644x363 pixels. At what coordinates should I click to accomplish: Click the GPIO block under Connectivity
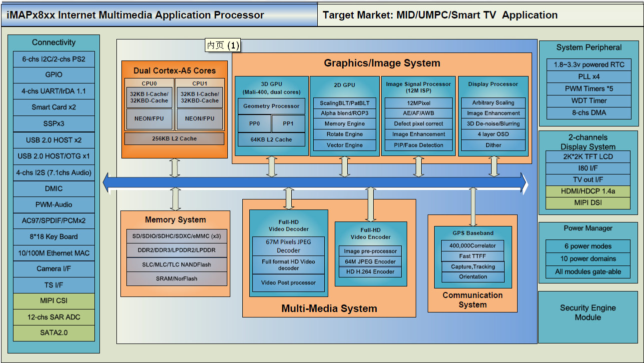tap(53, 74)
